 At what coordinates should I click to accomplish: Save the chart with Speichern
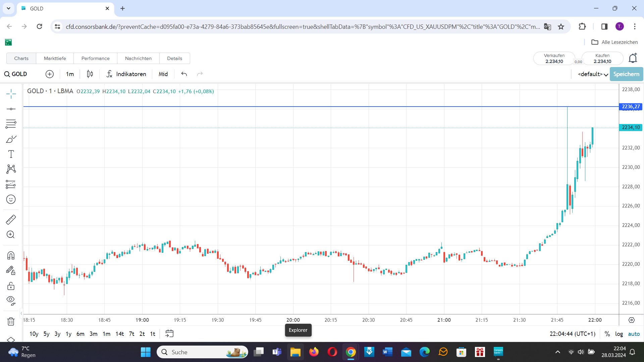[626, 74]
